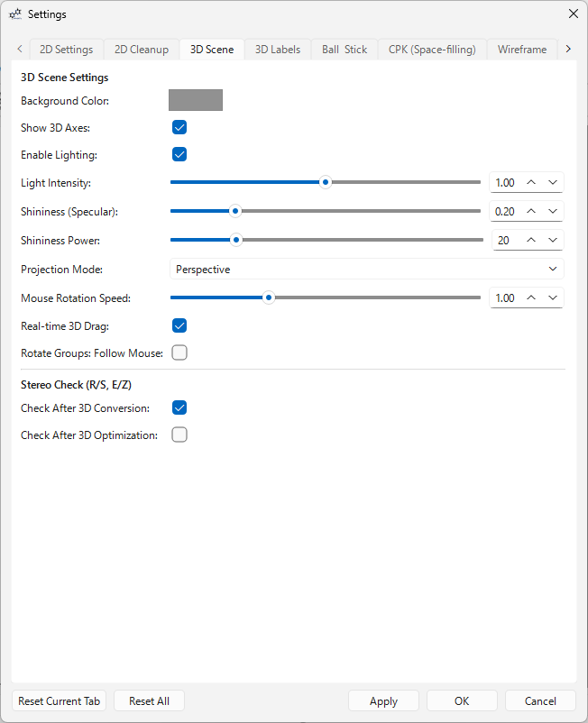Click the Mouse Rotation Speed slider handle
The image size is (588, 723).
point(269,297)
